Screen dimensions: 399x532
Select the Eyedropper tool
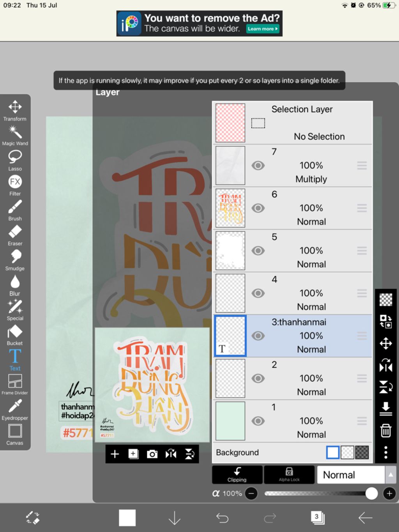click(15, 410)
